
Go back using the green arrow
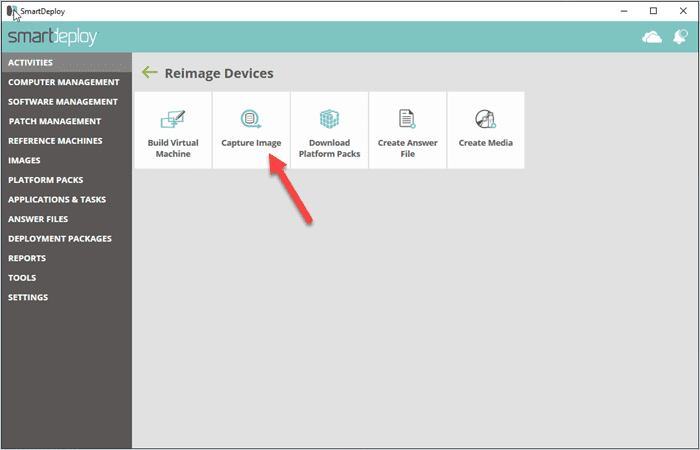tap(150, 72)
